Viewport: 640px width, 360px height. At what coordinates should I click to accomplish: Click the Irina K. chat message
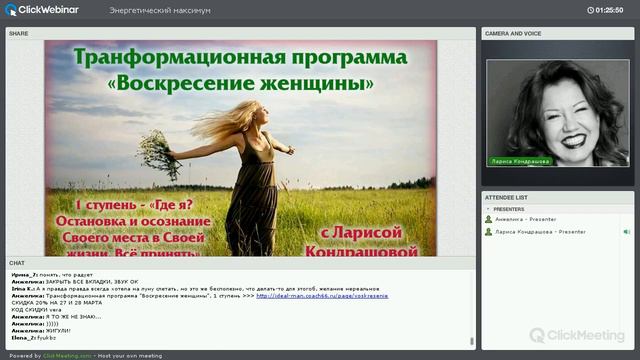196,289
